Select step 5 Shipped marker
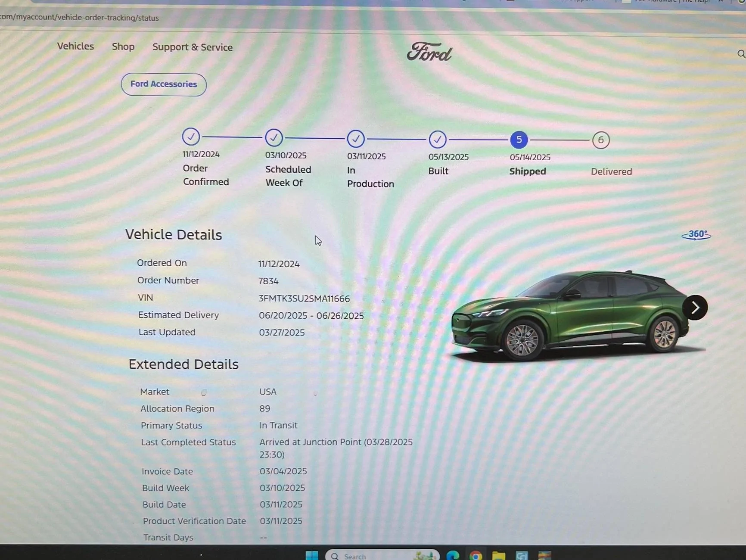Screen dimensions: 746x560 [519, 140]
